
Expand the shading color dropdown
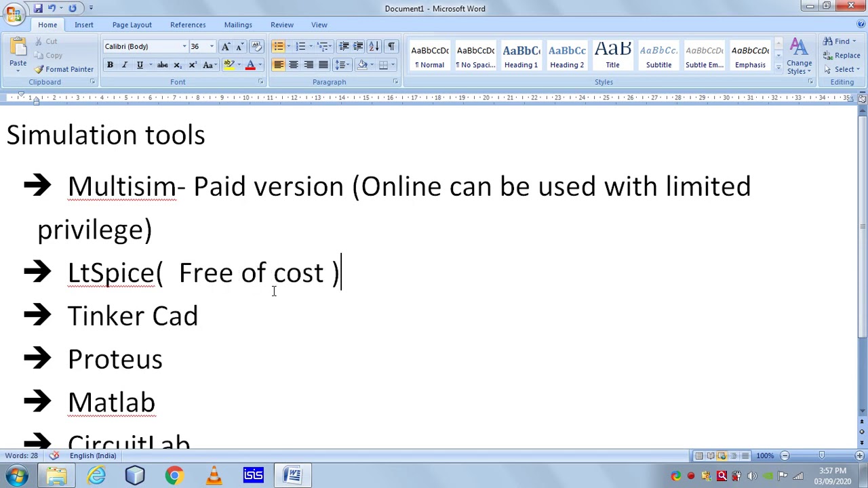point(372,65)
